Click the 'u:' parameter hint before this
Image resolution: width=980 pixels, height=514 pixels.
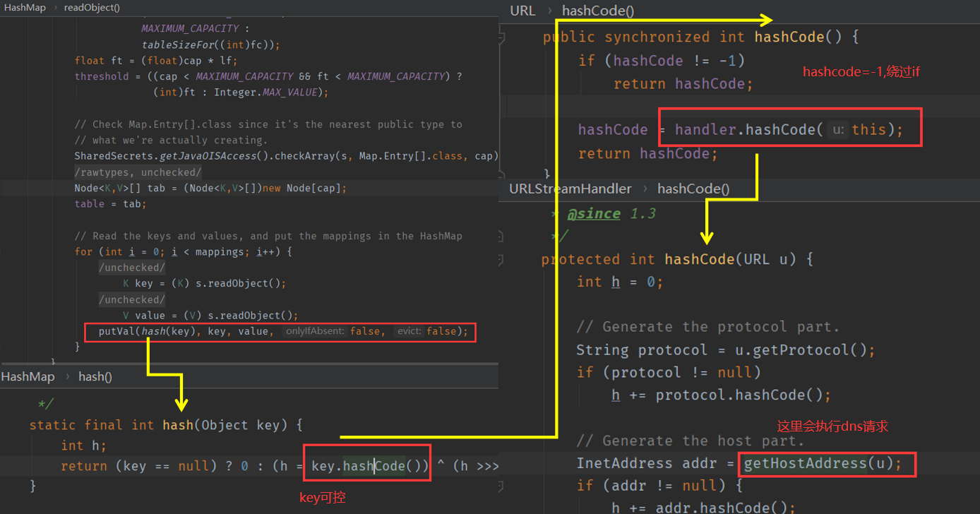click(838, 130)
